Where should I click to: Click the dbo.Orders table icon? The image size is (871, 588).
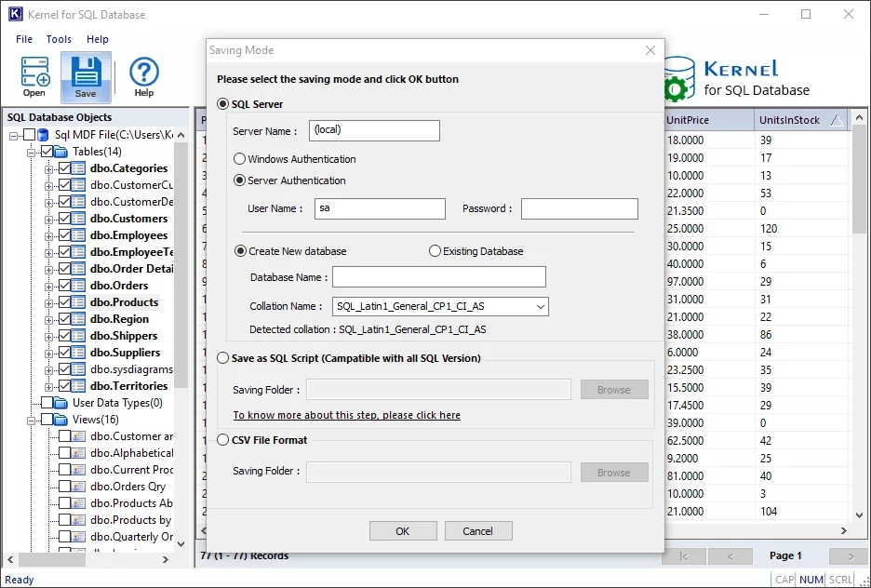pos(78,286)
